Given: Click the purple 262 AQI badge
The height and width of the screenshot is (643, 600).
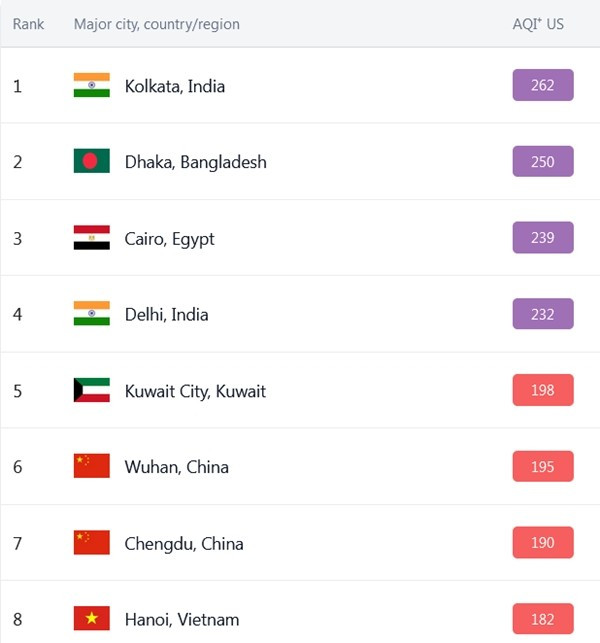Looking at the screenshot, I should (x=542, y=85).
